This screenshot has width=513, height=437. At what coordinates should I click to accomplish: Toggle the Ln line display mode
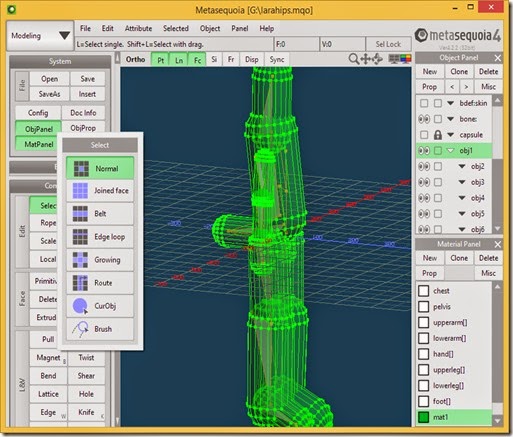tap(179, 60)
